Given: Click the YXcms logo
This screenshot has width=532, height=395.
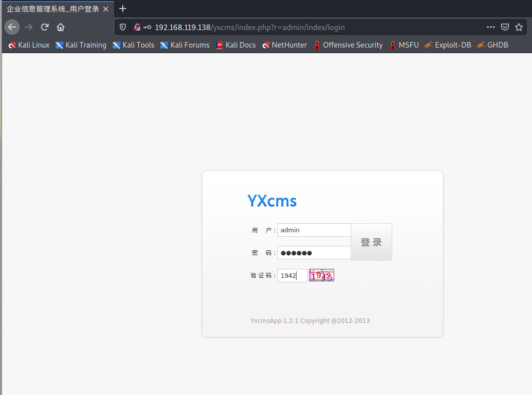Looking at the screenshot, I should (x=272, y=201).
